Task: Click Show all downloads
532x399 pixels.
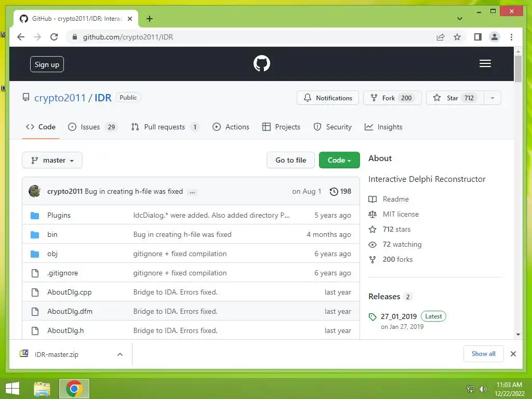Action: pyautogui.click(x=484, y=354)
